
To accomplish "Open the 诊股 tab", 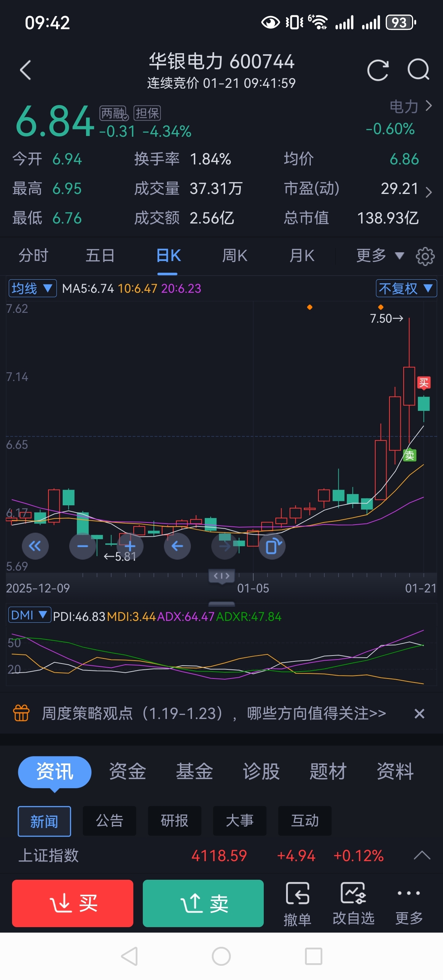I will [261, 772].
